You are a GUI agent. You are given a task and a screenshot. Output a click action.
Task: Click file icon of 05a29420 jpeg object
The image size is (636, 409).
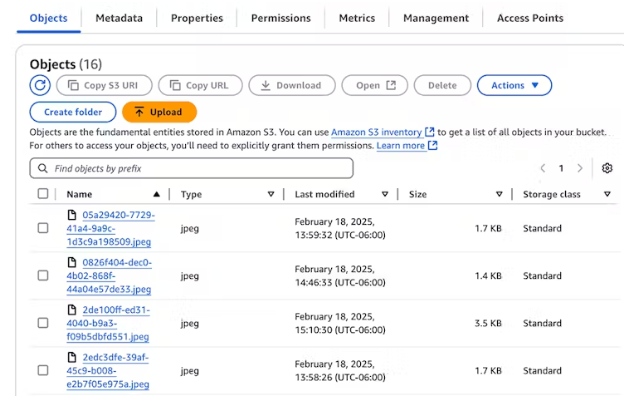72,215
